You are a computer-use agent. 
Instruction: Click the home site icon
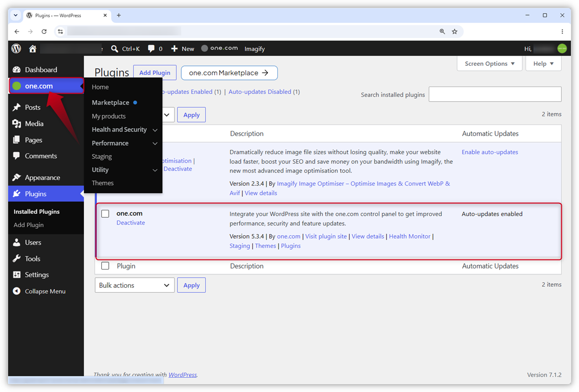pos(32,49)
